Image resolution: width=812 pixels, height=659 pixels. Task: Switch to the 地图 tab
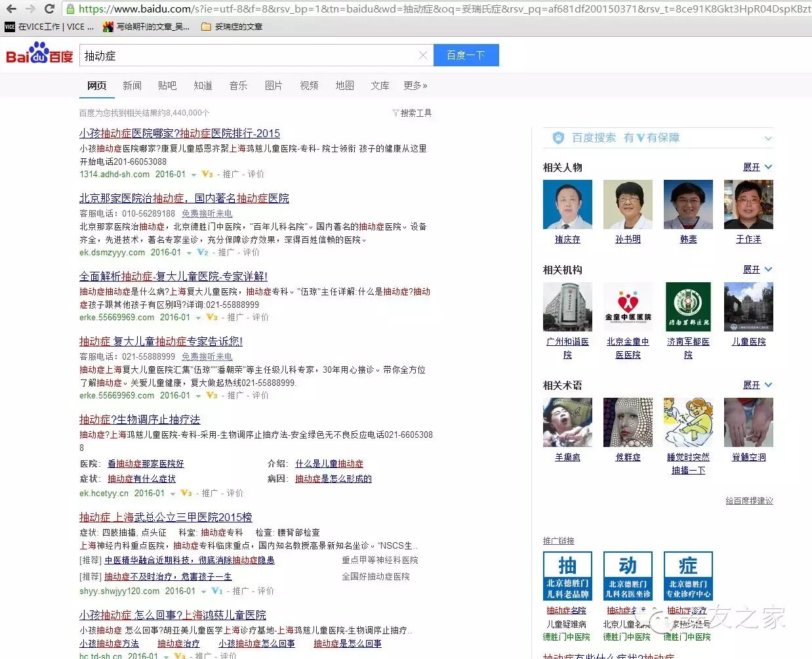click(x=344, y=85)
